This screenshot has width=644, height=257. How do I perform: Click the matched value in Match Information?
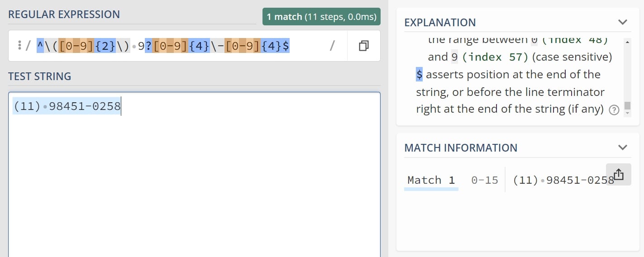[563, 180]
